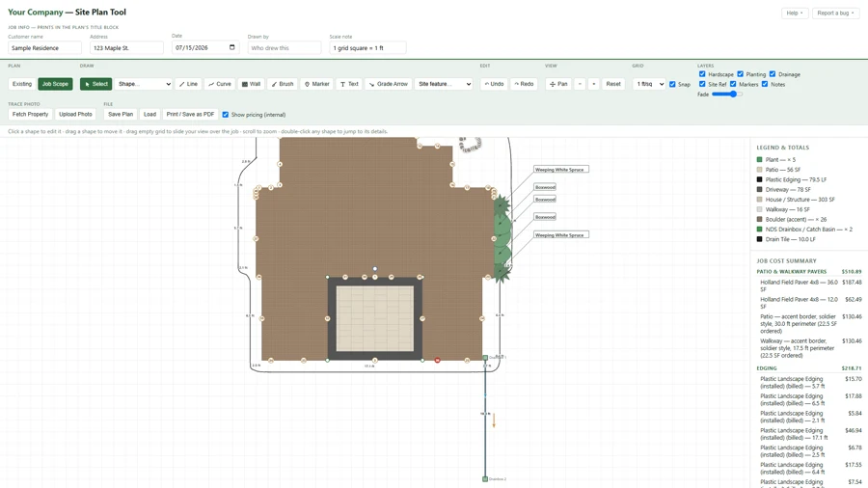Click the Upload Photo button
Image resolution: width=868 pixels, height=488 pixels.
click(75, 114)
